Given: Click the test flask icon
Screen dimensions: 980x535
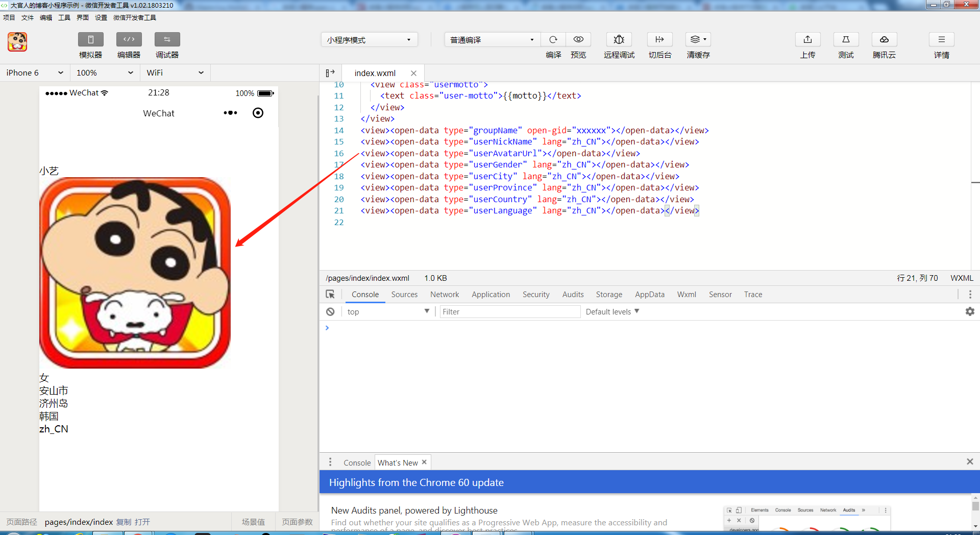Looking at the screenshot, I should tap(846, 39).
